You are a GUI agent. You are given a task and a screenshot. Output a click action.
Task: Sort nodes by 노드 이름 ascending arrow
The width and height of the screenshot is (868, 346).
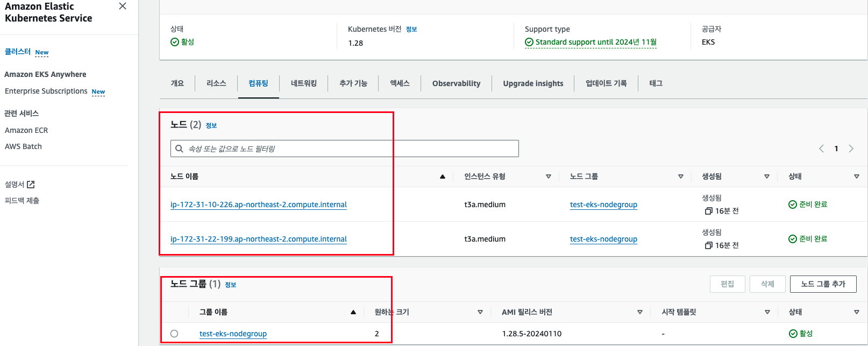443,176
